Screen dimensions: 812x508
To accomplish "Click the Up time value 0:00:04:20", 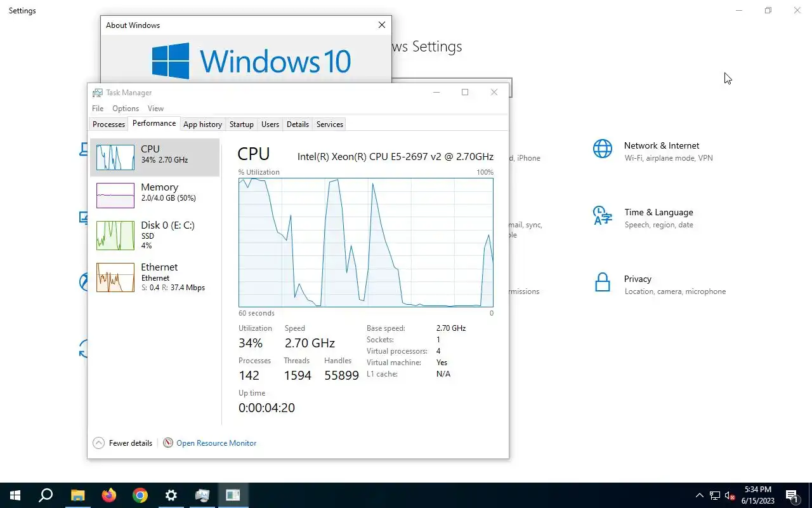I will click(x=266, y=408).
